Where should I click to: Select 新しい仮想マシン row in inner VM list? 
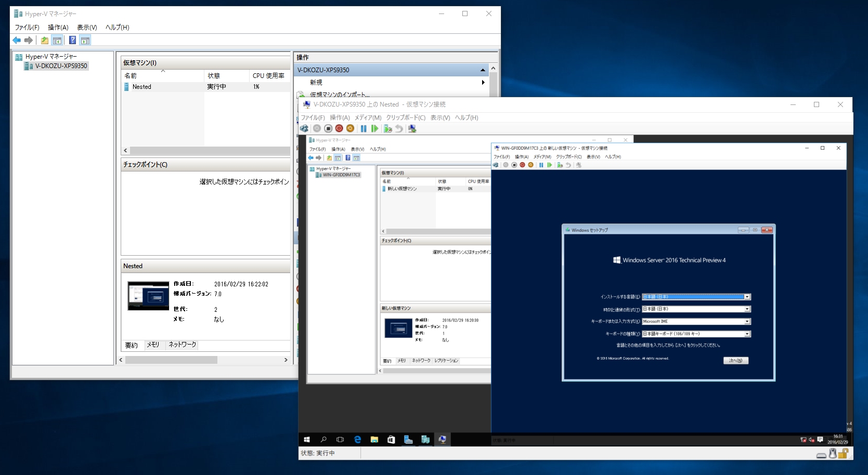[435, 189]
